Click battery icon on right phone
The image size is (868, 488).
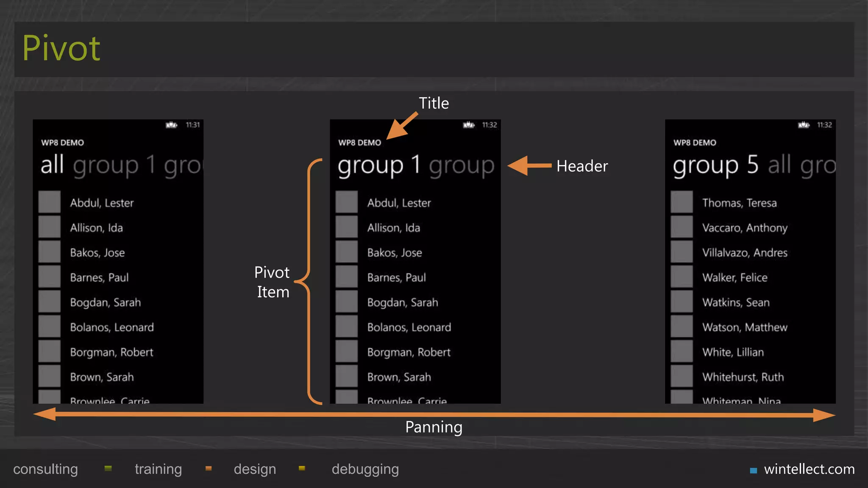(x=804, y=125)
